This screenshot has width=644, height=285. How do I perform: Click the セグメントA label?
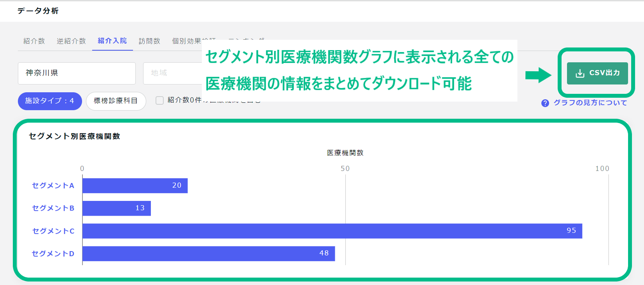tap(53, 186)
